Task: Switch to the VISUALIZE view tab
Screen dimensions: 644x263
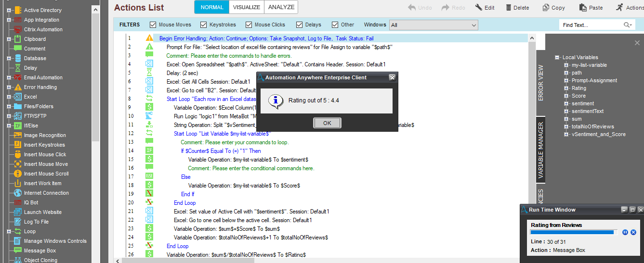Action: [x=246, y=7]
